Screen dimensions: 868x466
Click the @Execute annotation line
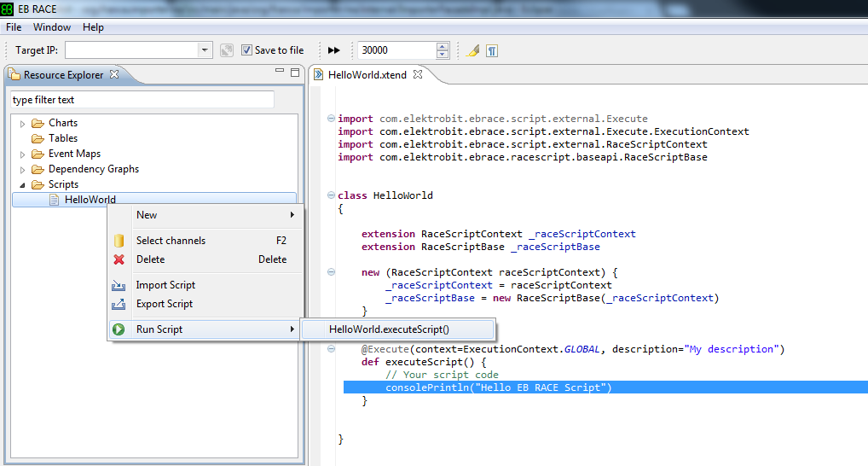(573, 349)
